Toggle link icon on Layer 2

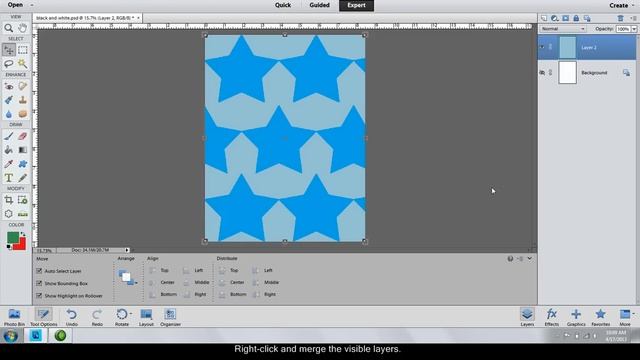click(x=550, y=47)
